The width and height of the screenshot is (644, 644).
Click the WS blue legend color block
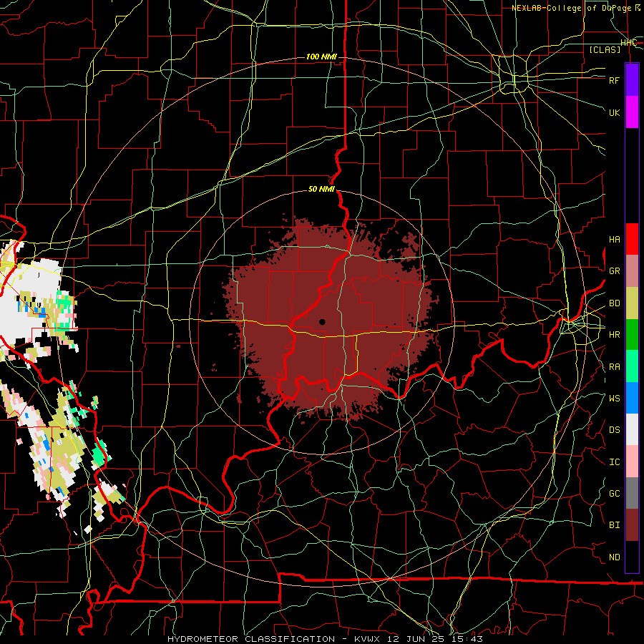pos(632,398)
